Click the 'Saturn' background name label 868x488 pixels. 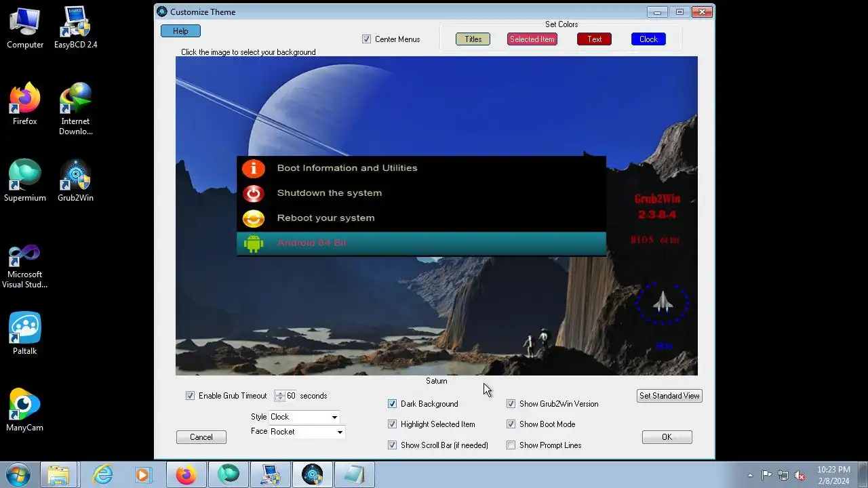click(437, 381)
